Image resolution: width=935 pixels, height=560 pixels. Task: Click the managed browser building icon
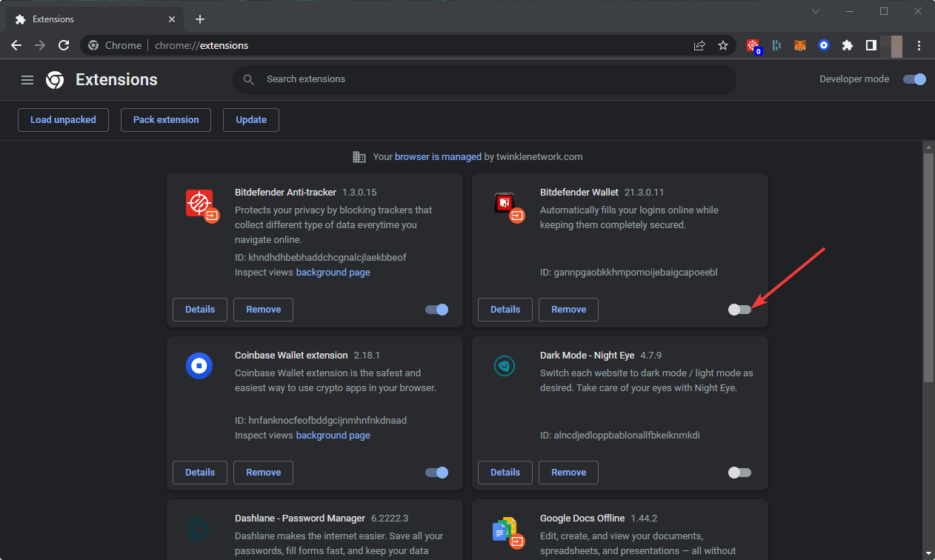click(359, 157)
